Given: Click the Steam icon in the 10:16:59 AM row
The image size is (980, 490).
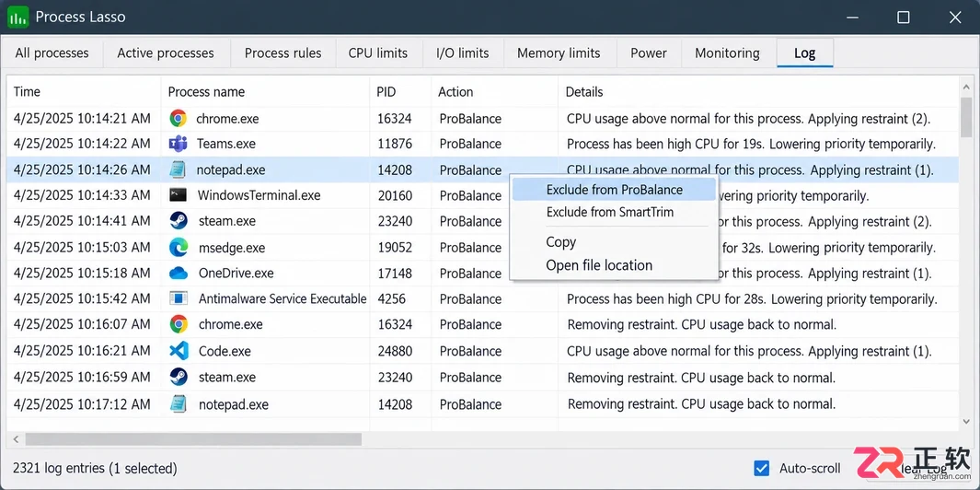Looking at the screenshot, I should click(x=179, y=377).
